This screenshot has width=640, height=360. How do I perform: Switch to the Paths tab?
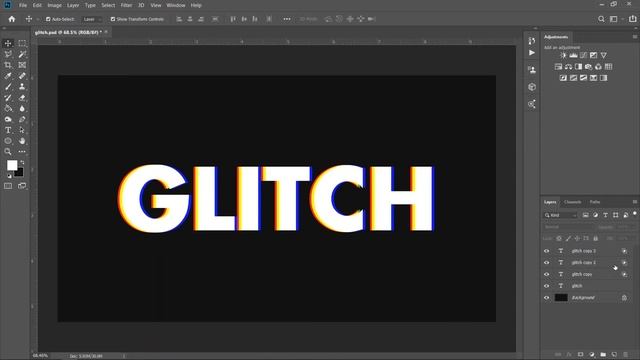click(x=595, y=202)
